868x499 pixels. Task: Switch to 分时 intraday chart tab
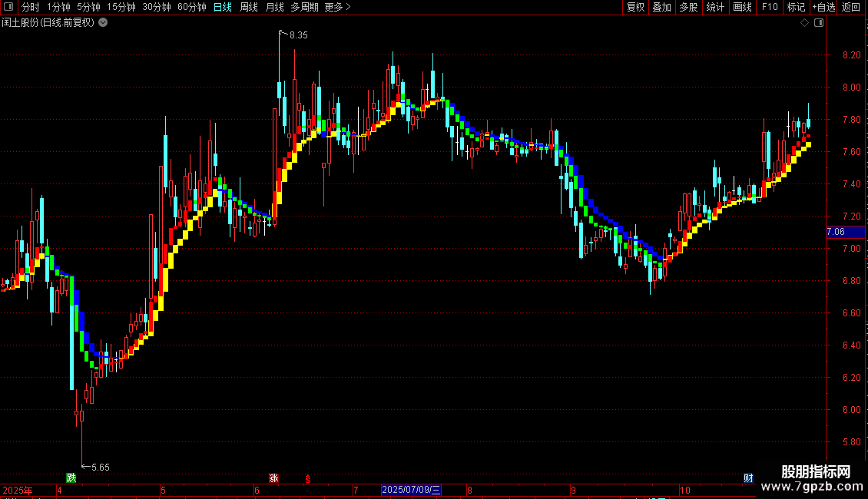click(31, 7)
